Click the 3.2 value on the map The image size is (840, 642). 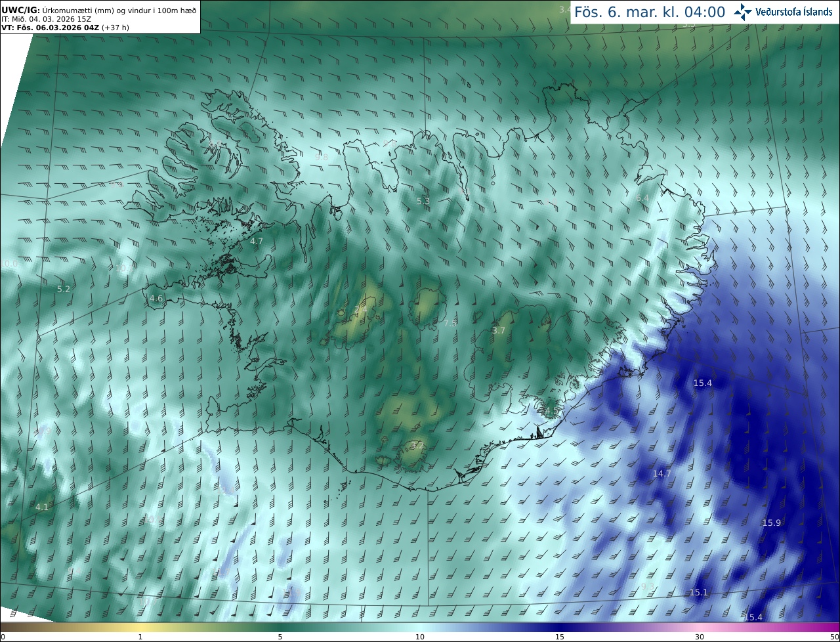coord(417,445)
